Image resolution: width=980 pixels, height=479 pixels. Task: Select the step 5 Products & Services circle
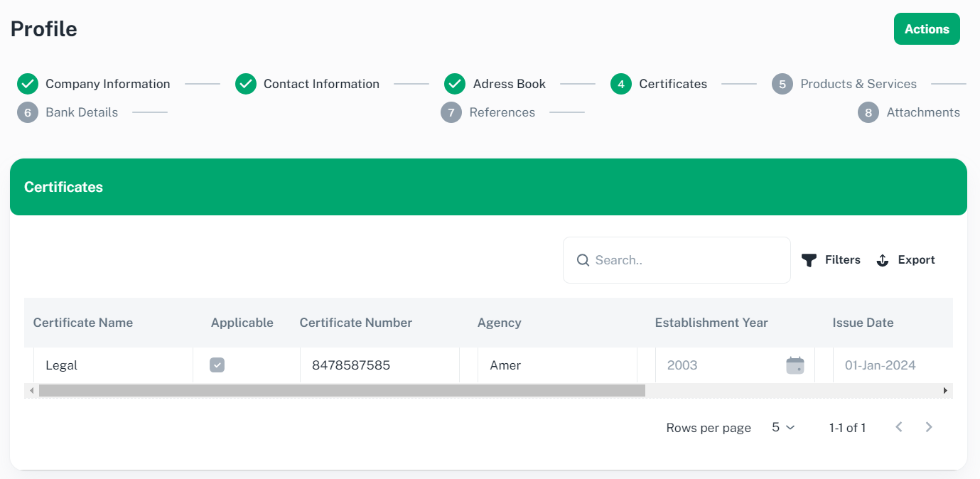(782, 84)
